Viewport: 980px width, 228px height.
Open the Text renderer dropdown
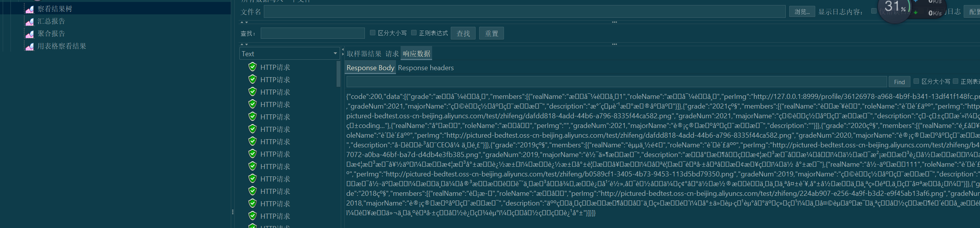coord(289,54)
